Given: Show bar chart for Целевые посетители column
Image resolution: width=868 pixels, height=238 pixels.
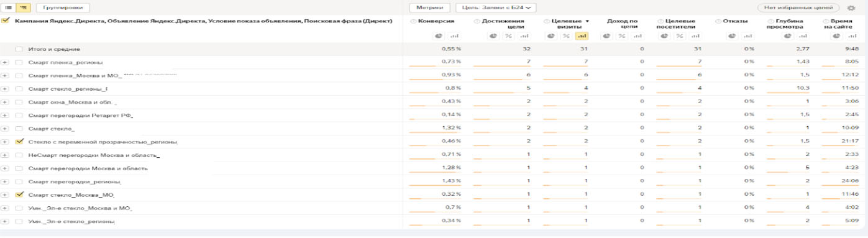Looking at the screenshot, I should (696, 36).
